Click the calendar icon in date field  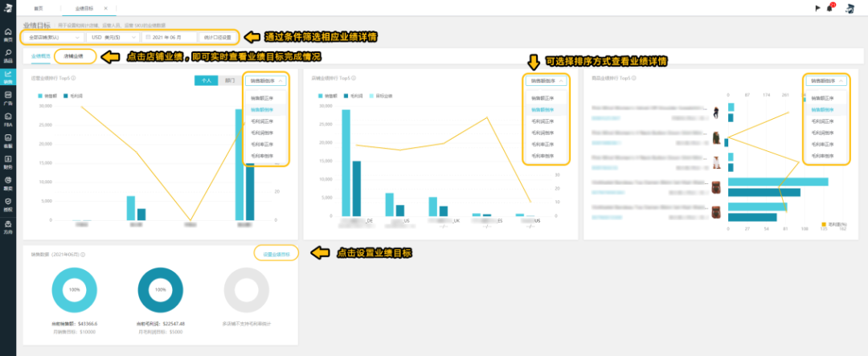click(x=148, y=37)
